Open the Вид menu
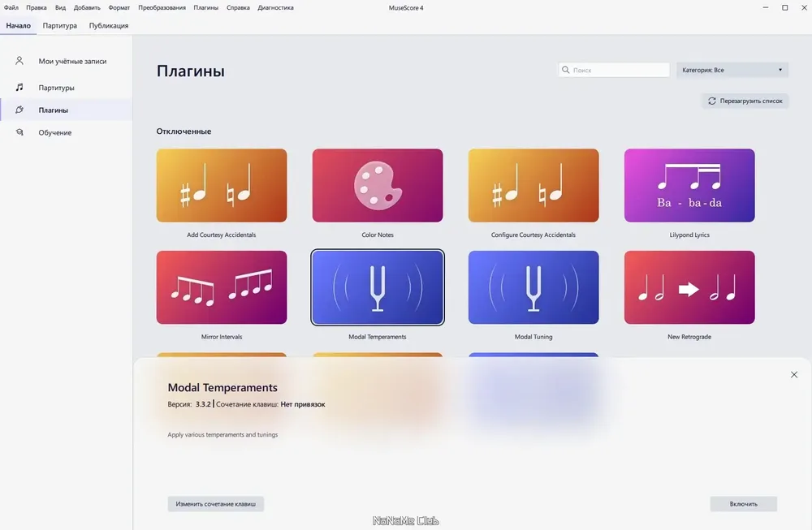 pyautogui.click(x=60, y=8)
